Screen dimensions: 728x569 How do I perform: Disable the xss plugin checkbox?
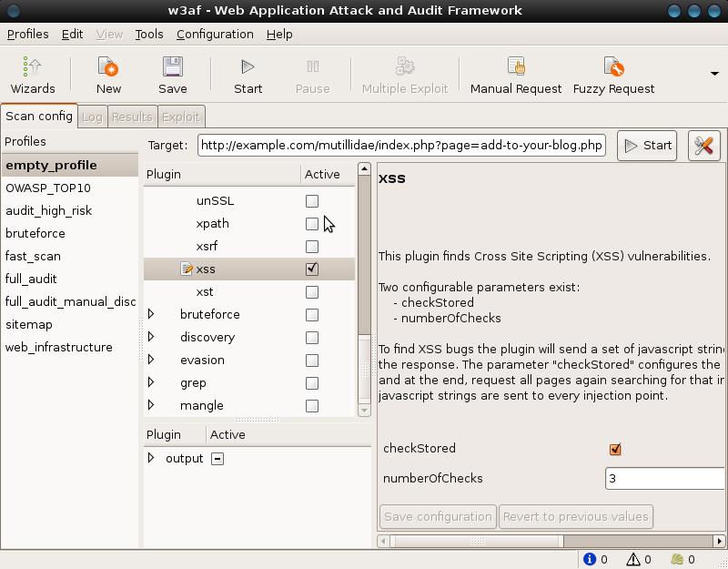click(x=312, y=269)
